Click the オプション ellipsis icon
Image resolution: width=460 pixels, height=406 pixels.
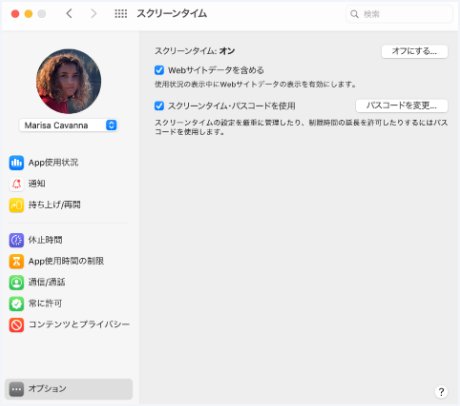(16, 389)
